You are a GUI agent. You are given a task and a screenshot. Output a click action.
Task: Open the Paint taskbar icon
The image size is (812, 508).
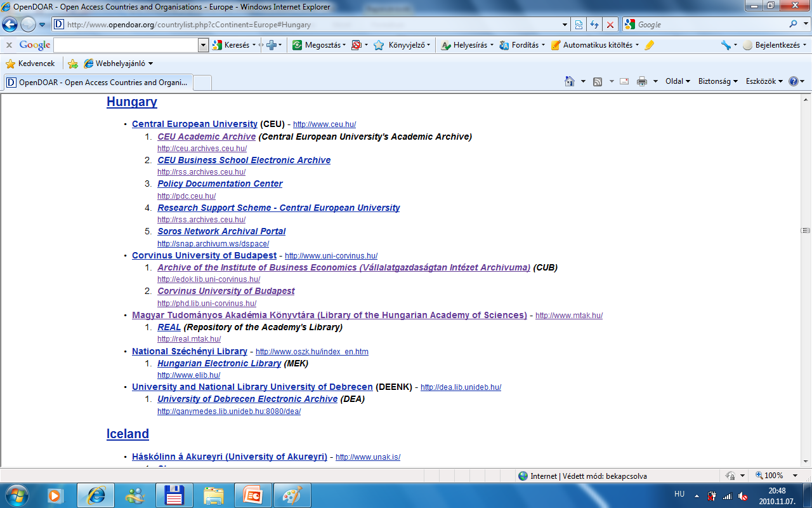(292, 495)
